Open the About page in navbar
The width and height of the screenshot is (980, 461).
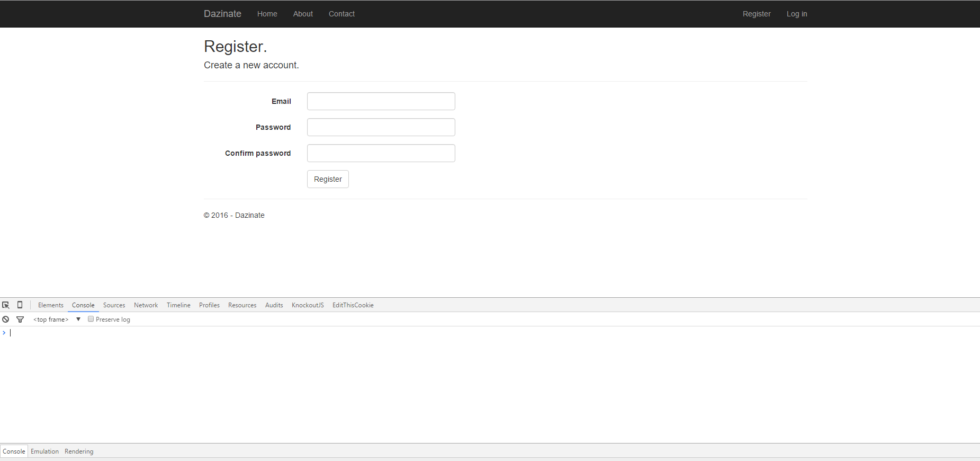[303, 14]
